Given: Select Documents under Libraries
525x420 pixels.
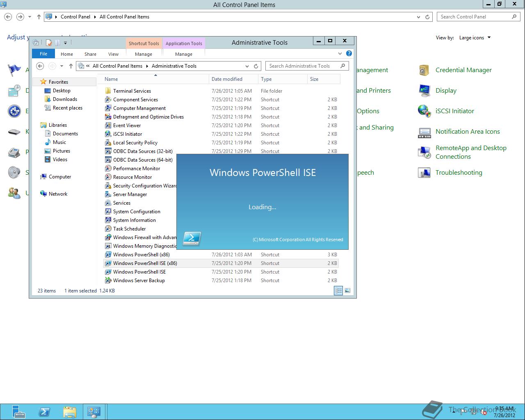Looking at the screenshot, I should coord(65,134).
